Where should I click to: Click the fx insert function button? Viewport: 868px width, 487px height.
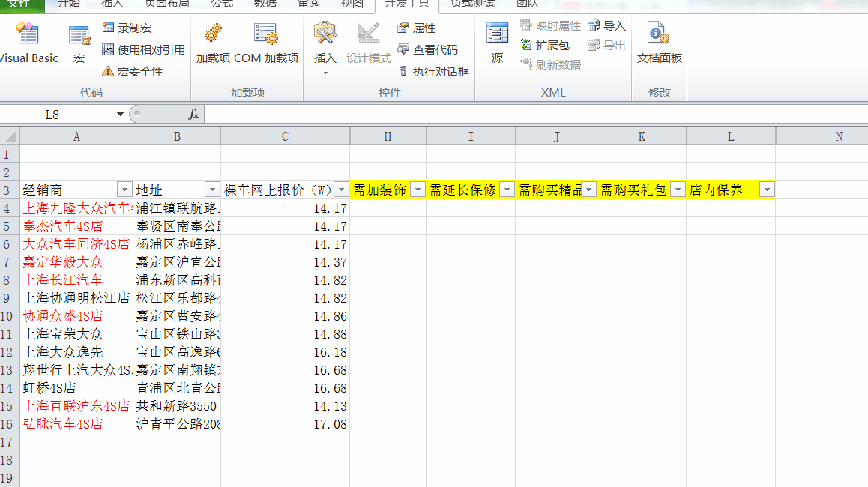click(x=193, y=115)
